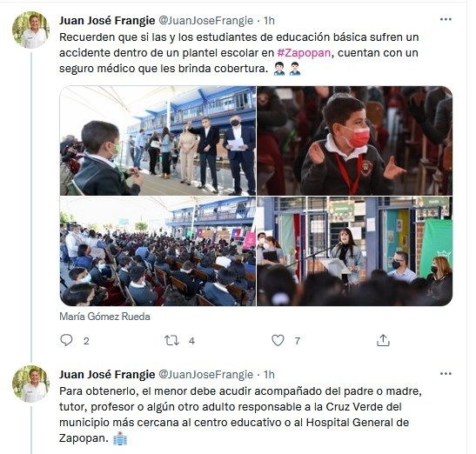
Task: Open the Juan José Frangie name on the second tweet
Action: (107, 375)
